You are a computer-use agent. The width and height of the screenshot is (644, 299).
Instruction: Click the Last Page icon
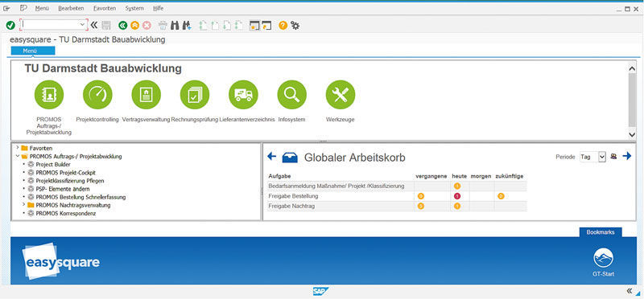(x=238, y=26)
